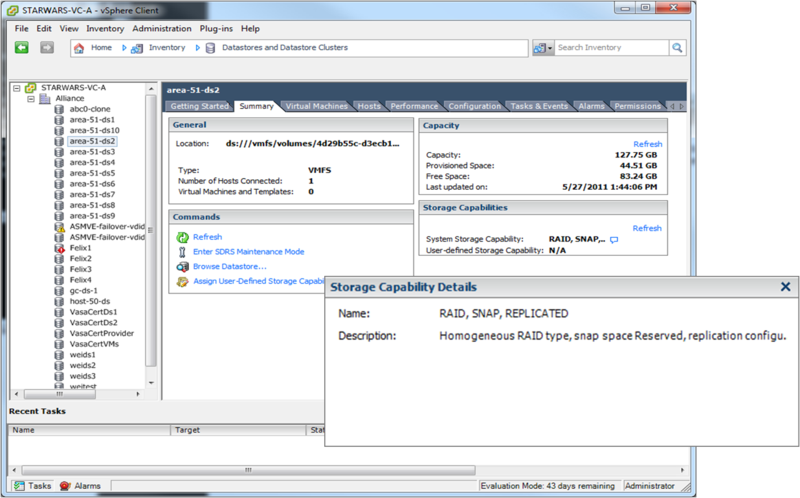Select the area-51-ds1 datastore

[x=92, y=120]
